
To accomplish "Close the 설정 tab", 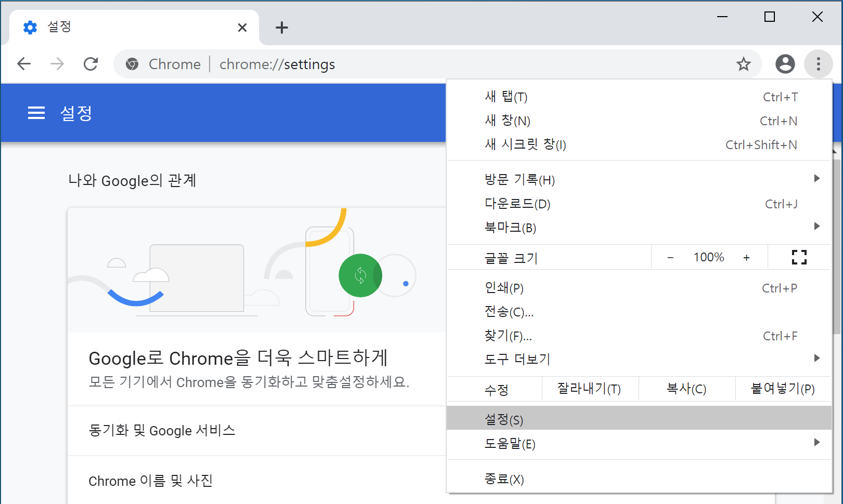I will (242, 28).
